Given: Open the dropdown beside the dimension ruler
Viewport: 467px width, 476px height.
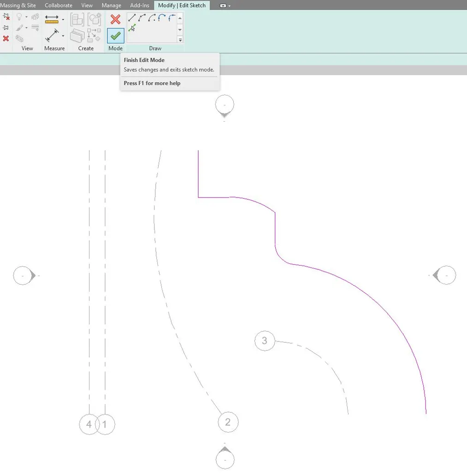Looking at the screenshot, I should click(x=63, y=19).
